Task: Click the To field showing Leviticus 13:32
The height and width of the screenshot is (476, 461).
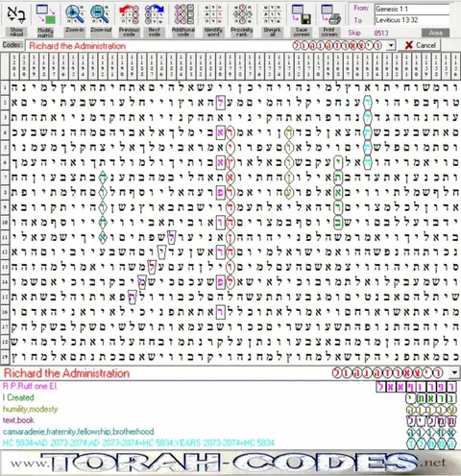Action: pyautogui.click(x=412, y=20)
